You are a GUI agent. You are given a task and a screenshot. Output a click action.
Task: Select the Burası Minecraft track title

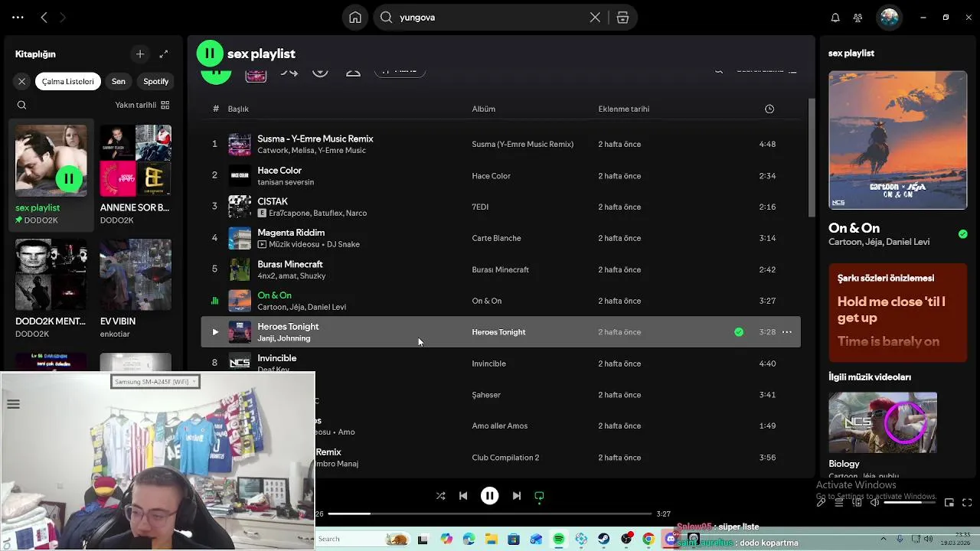(x=290, y=264)
